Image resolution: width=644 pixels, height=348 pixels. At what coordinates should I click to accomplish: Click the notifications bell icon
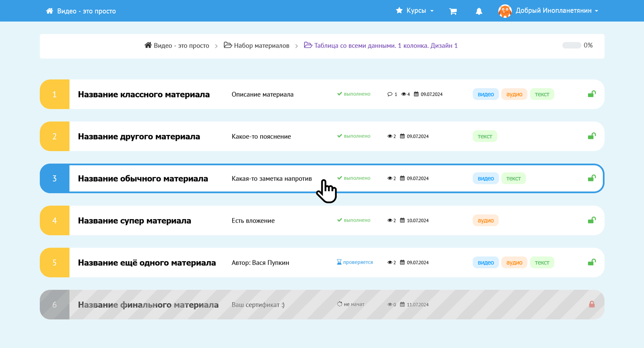point(479,11)
